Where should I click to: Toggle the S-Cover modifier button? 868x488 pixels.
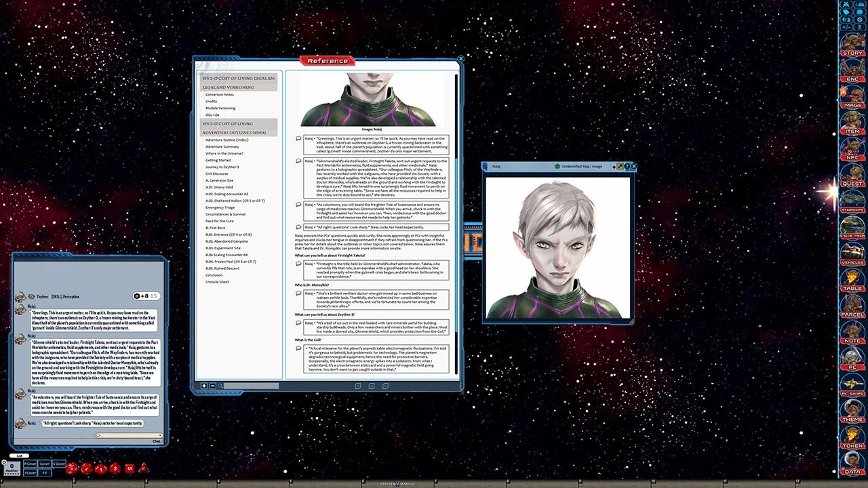pyautogui.click(x=59, y=464)
